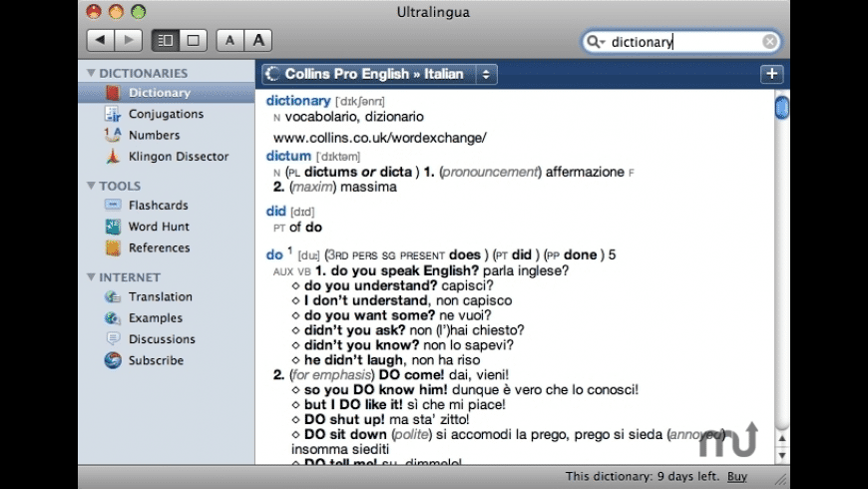Open Numbers from the sidebar

(154, 135)
